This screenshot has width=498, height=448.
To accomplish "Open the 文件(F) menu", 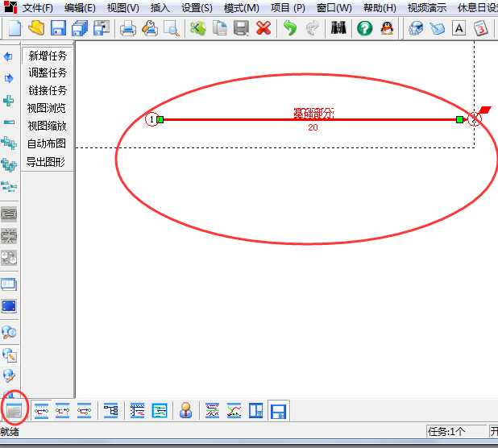I will coord(37,8).
